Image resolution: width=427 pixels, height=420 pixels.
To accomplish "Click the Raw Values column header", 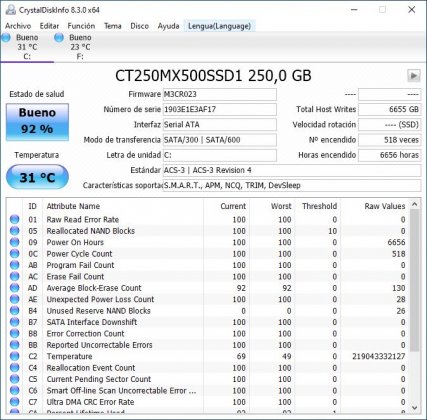I will click(375, 206).
